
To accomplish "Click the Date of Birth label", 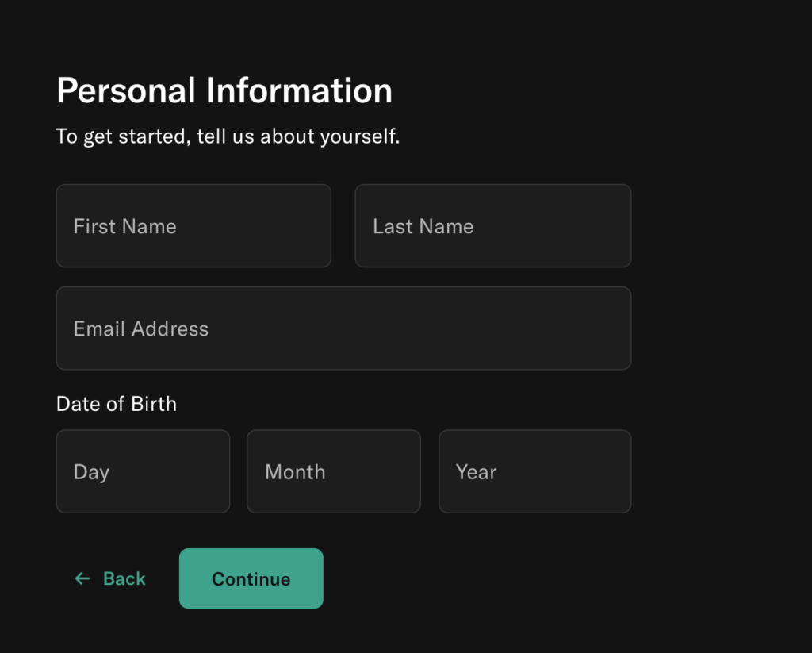I will (117, 404).
